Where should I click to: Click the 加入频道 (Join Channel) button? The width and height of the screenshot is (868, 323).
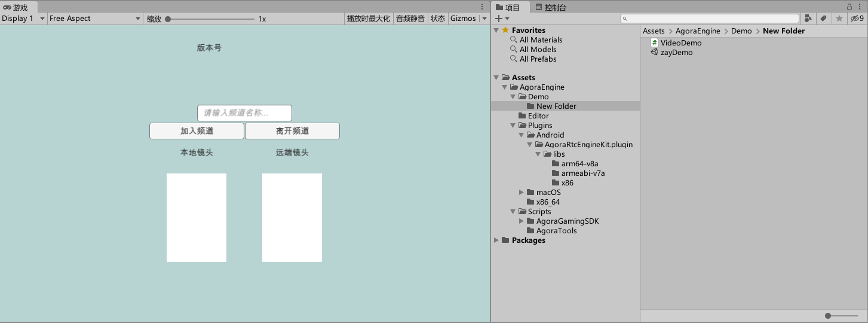click(197, 131)
